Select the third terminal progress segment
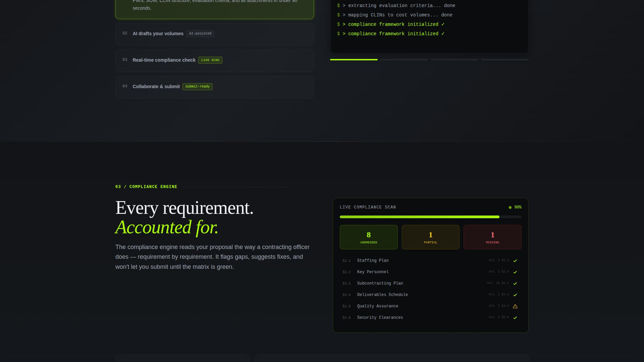 (454, 60)
